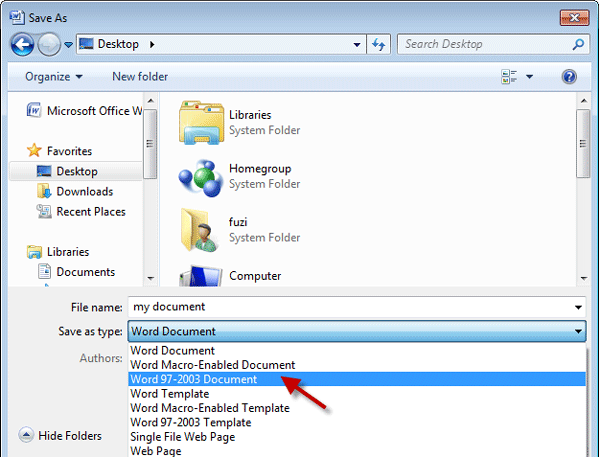The width and height of the screenshot is (600, 457).
Task: Click the Refresh button beside the address bar
Action: [378, 45]
